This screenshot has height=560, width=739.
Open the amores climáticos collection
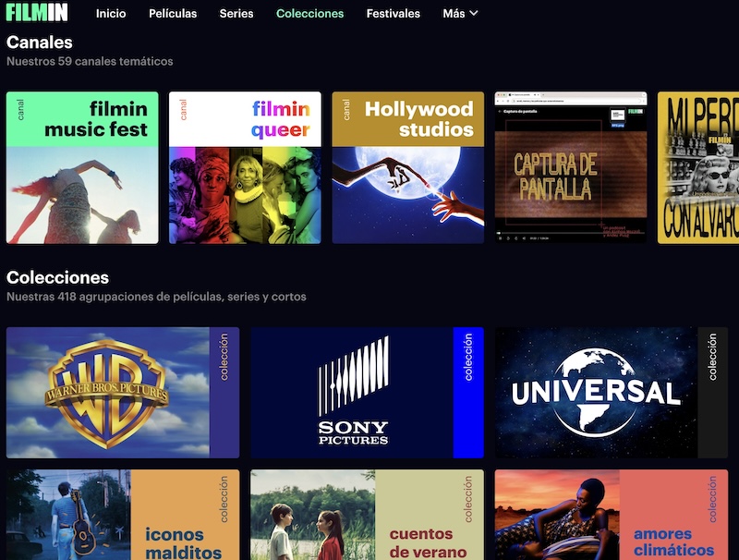pos(612,515)
